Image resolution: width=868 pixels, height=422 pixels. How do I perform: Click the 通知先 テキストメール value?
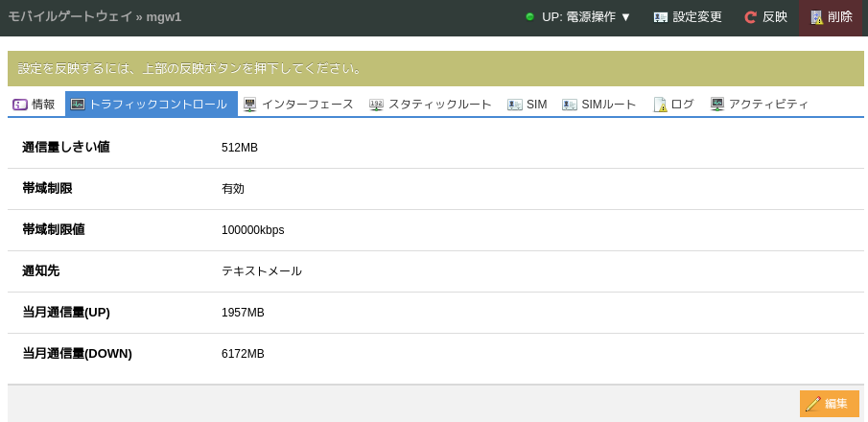(262, 271)
